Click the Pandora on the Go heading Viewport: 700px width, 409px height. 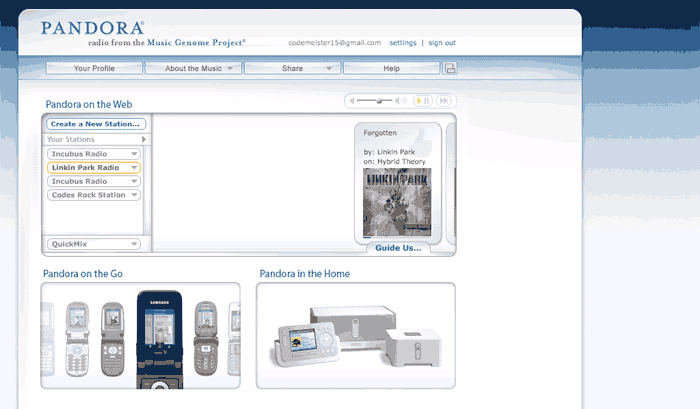pos(83,274)
